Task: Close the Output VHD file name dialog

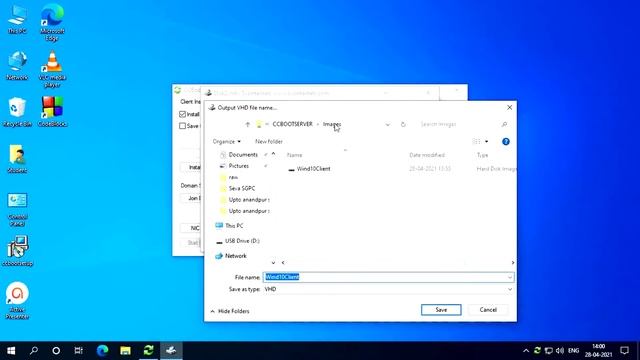Action: pyautogui.click(x=509, y=107)
